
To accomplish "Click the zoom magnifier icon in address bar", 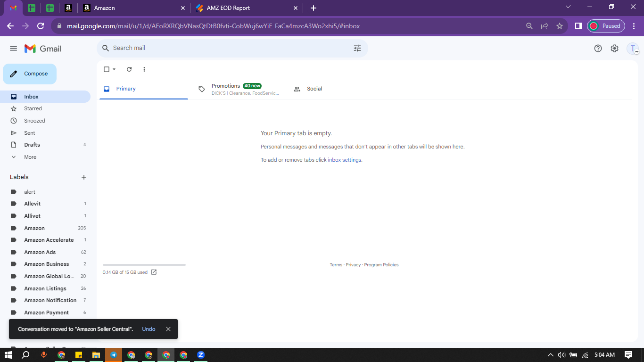I will click(x=529, y=26).
